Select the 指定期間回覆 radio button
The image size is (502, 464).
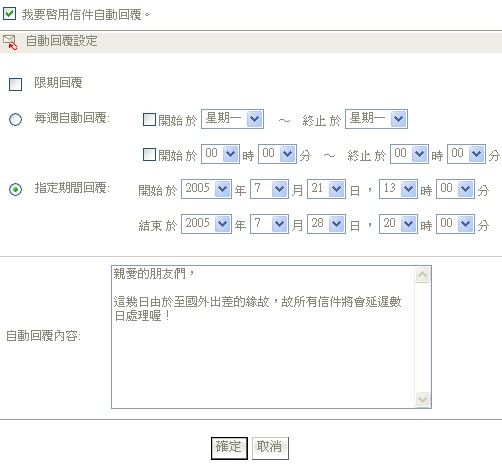coord(15,189)
